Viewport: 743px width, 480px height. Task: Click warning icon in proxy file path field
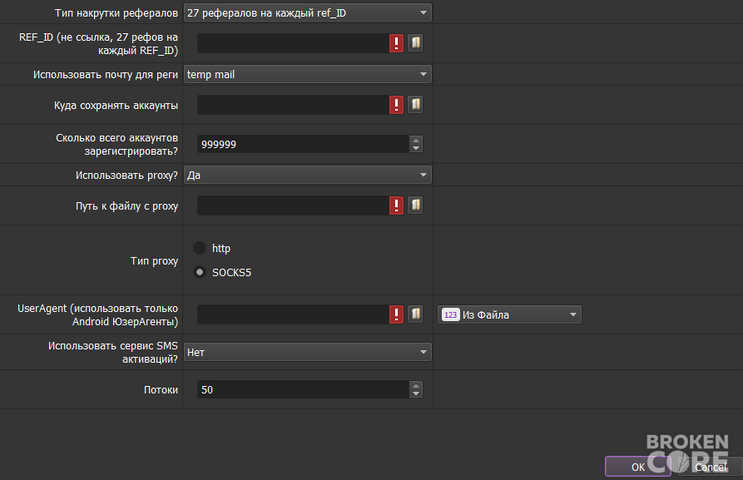[x=396, y=206]
